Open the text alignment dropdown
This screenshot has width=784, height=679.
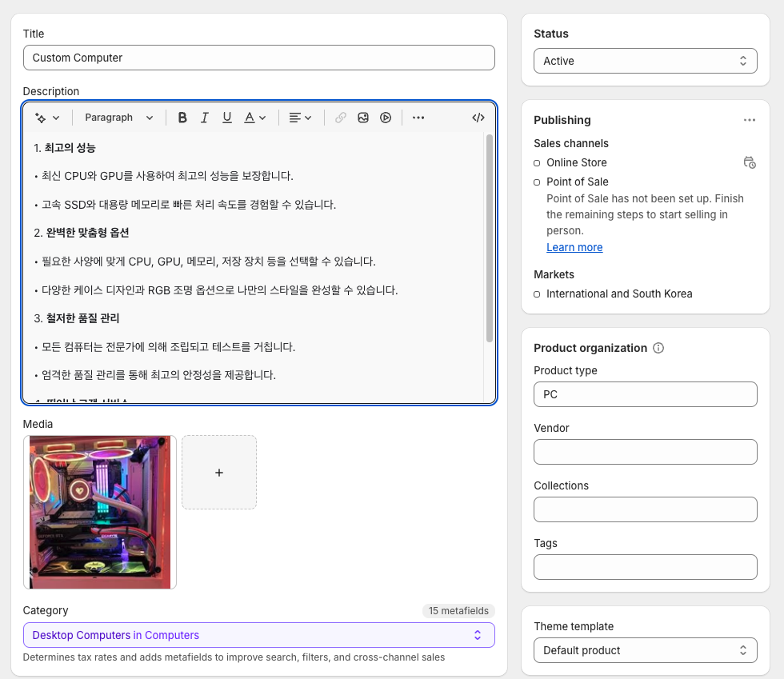(300, 118)
